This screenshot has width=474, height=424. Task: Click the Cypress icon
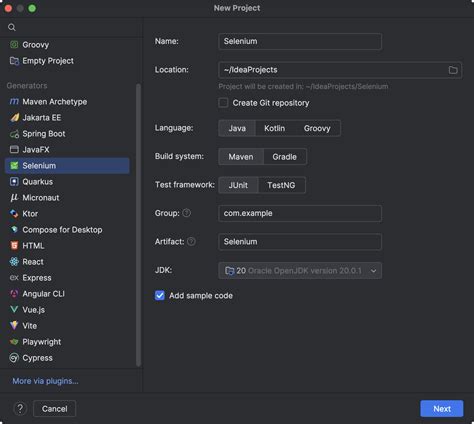click(x=14, y=358)
